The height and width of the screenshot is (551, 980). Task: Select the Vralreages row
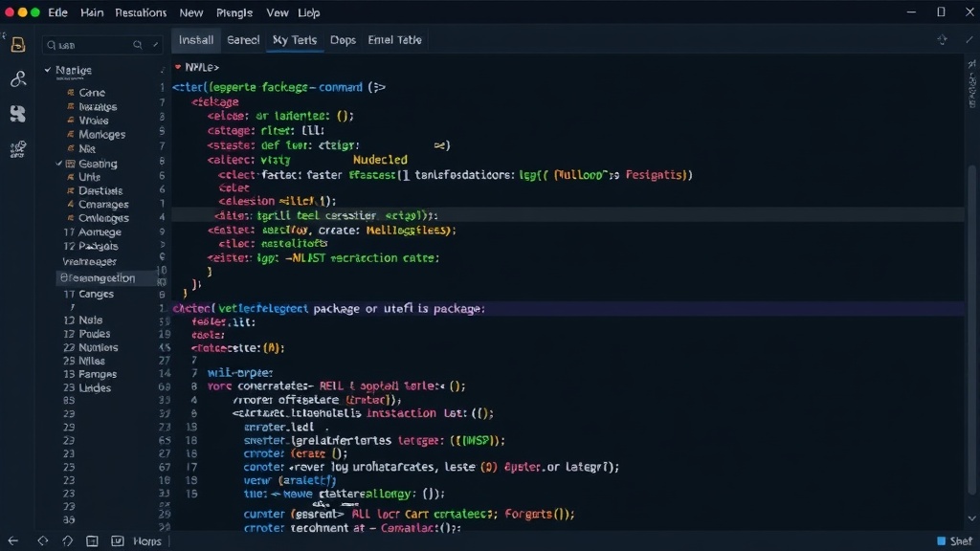click(89, 262)
